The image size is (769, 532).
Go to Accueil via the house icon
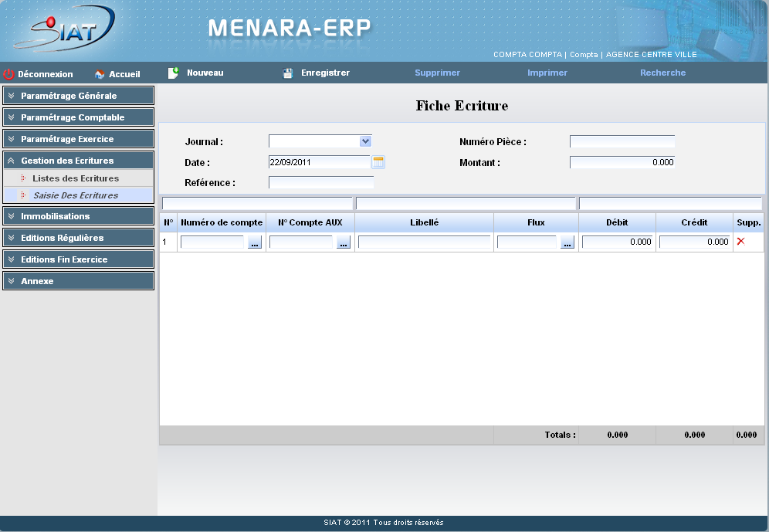[x=100, y=74]
